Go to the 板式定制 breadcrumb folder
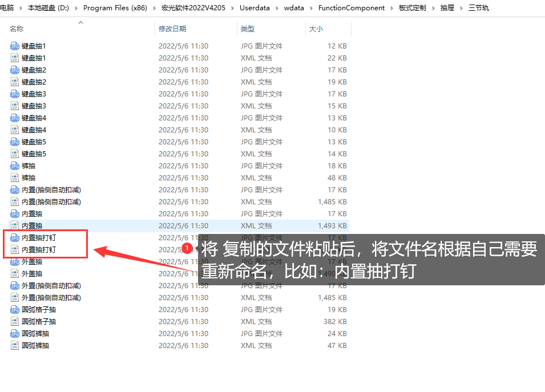Viewport: 545px width, 392px height. coord(412,8)
